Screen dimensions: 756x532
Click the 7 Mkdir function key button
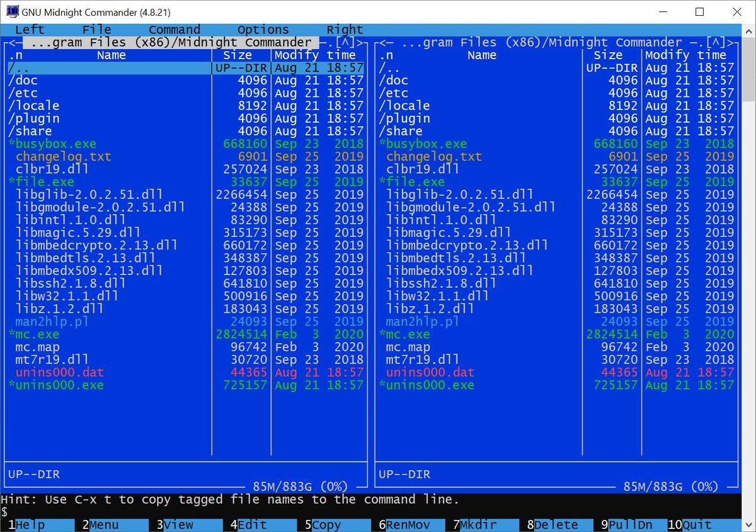tap(486, 524)
